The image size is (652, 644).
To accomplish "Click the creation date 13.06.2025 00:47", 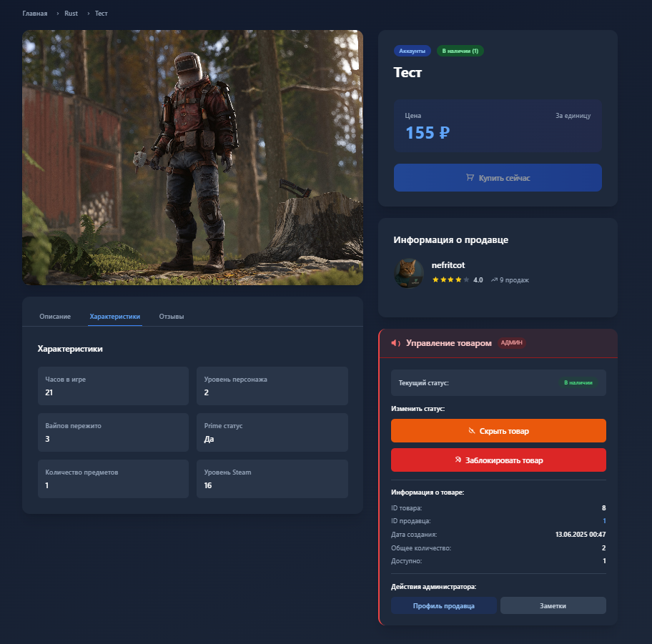I will (581, 534).
